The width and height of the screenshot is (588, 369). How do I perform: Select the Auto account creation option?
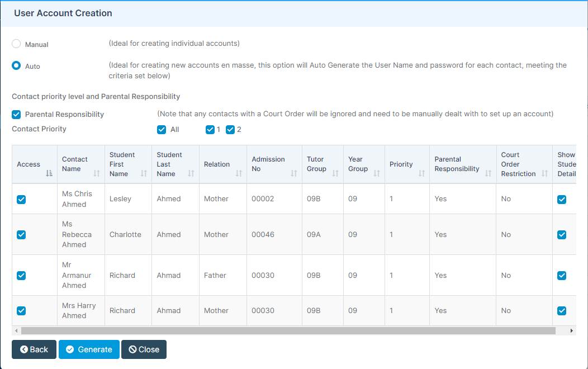(x=16, y=65)
